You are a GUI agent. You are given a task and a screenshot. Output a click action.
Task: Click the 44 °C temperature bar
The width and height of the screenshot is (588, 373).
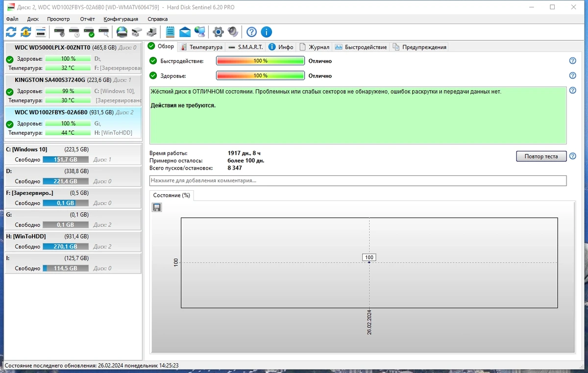click(x=68, y=132)
